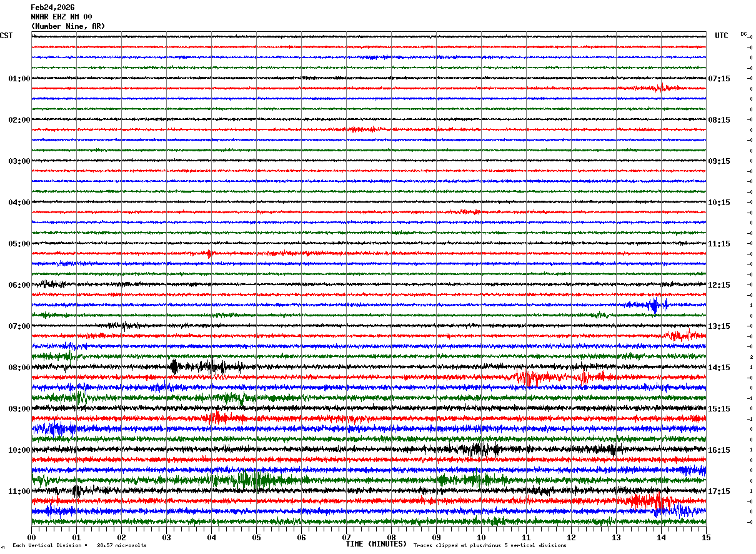
Task: Select the 08:00 CST time label
Action: point(19,368)
